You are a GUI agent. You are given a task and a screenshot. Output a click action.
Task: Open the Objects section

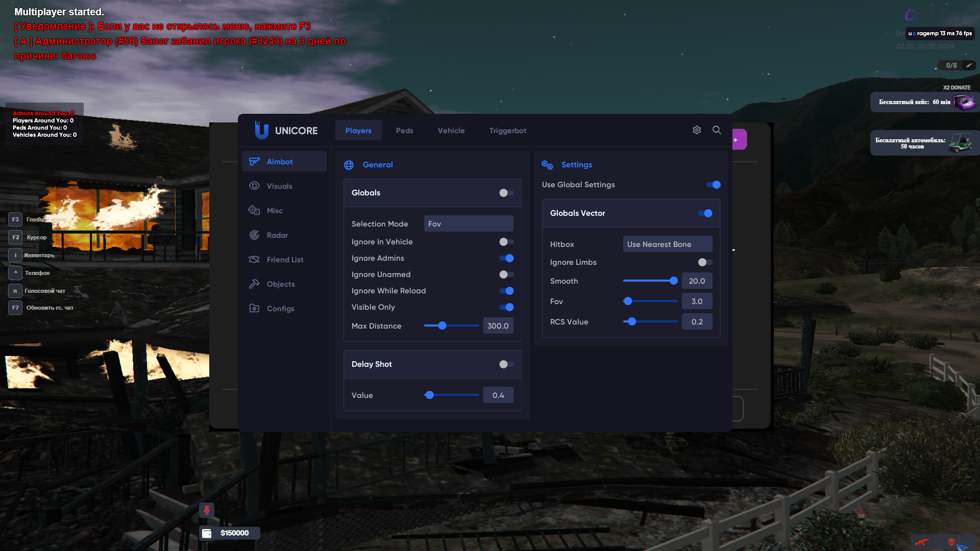[x=284, y=284]
